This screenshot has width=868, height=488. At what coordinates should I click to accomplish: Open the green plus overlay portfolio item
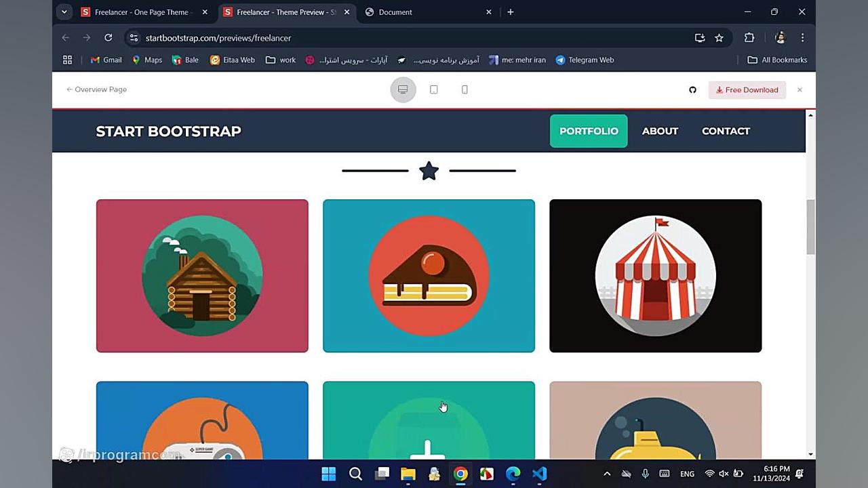coord(429,420)
